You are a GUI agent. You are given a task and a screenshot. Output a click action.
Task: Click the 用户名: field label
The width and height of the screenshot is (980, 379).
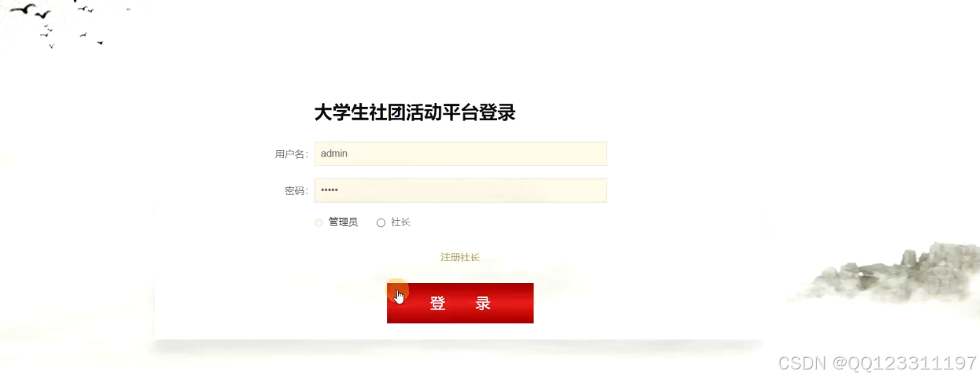pos(291,154)
